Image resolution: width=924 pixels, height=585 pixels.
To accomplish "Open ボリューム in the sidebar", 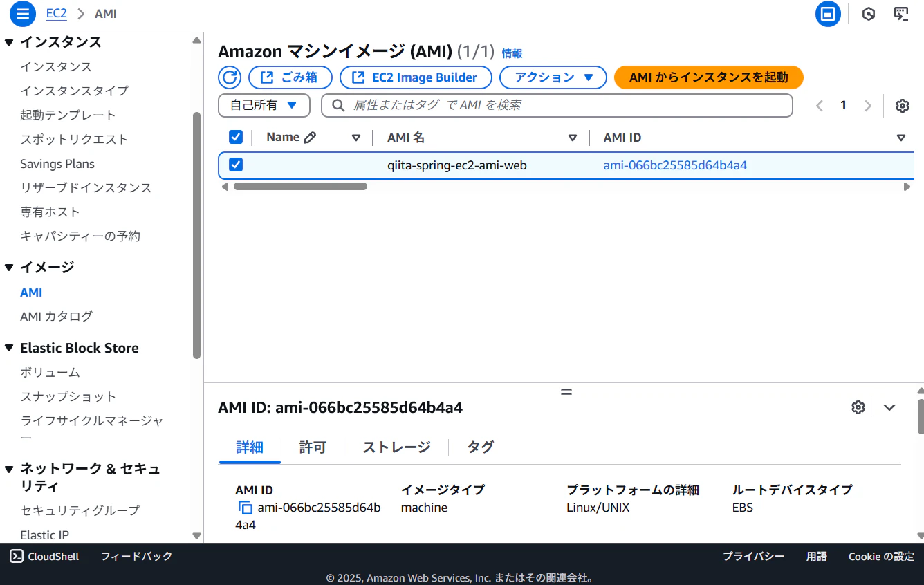I will (50, 373).
